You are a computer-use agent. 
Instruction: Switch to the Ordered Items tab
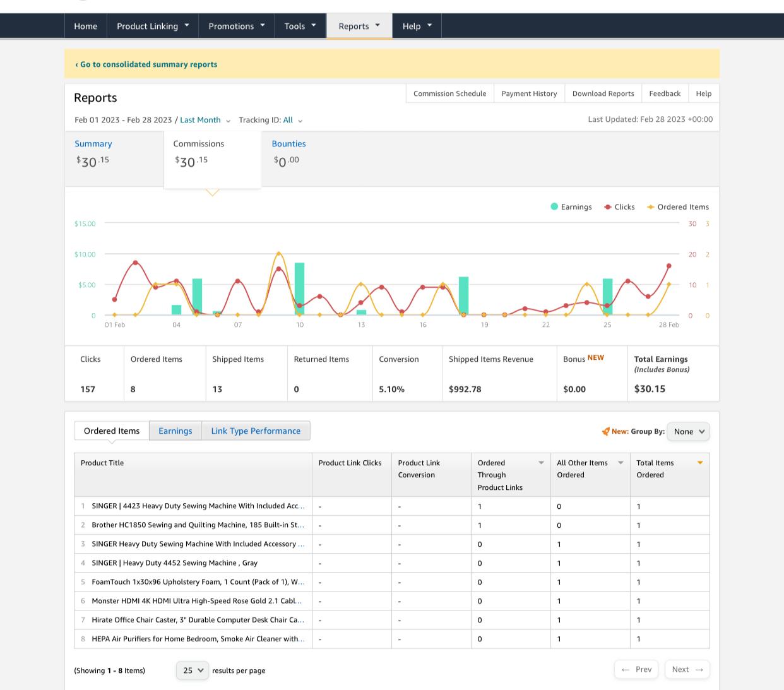[112, 431]
